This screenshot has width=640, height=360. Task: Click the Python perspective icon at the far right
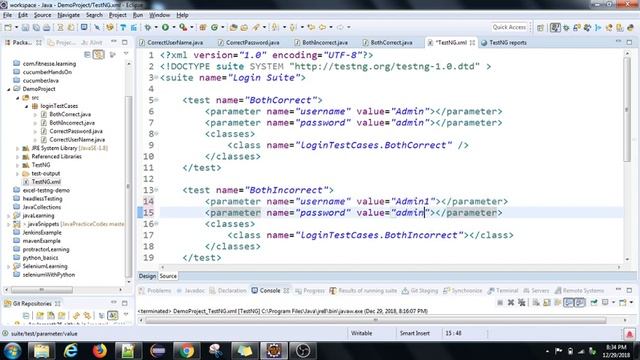tap(631, 28)
